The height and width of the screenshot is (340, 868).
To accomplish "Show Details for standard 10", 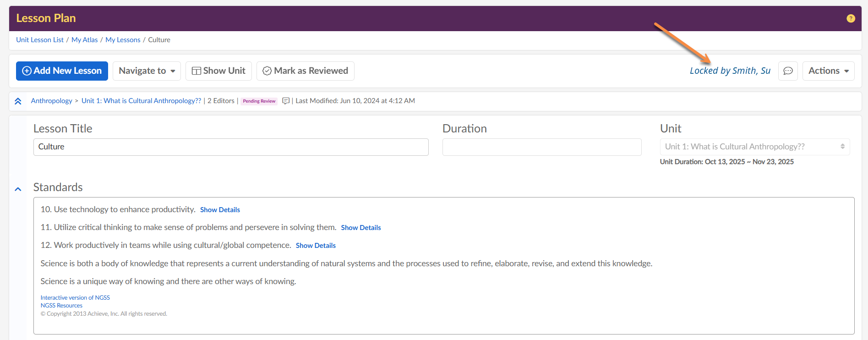I will click(x=220, y=210).
